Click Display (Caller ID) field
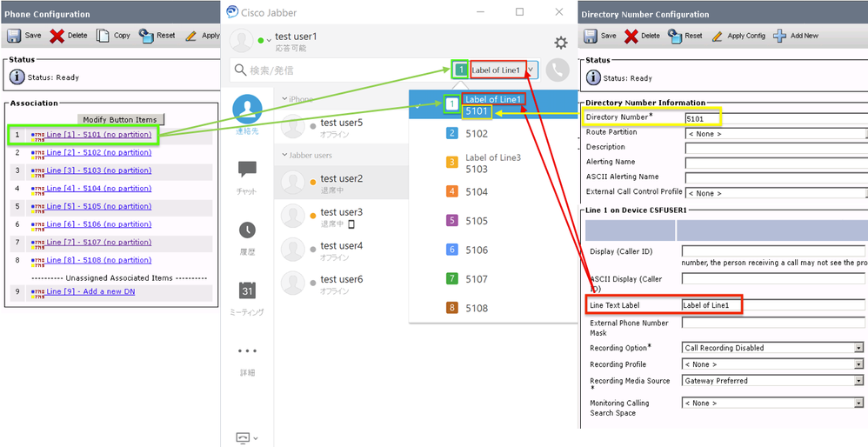The image size is (868, 447). coord(774,251)
